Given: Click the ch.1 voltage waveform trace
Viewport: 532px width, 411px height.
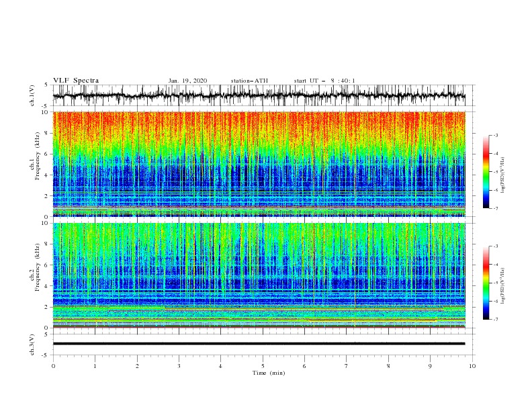Looking at the screenshot, I should 259,95.
